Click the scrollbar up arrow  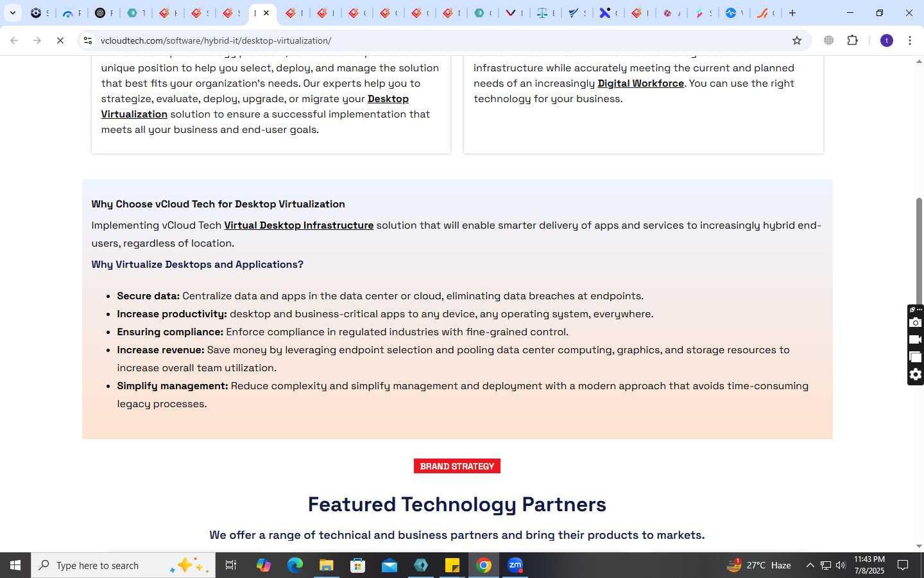pyautogui.click(x=919, y=62)
